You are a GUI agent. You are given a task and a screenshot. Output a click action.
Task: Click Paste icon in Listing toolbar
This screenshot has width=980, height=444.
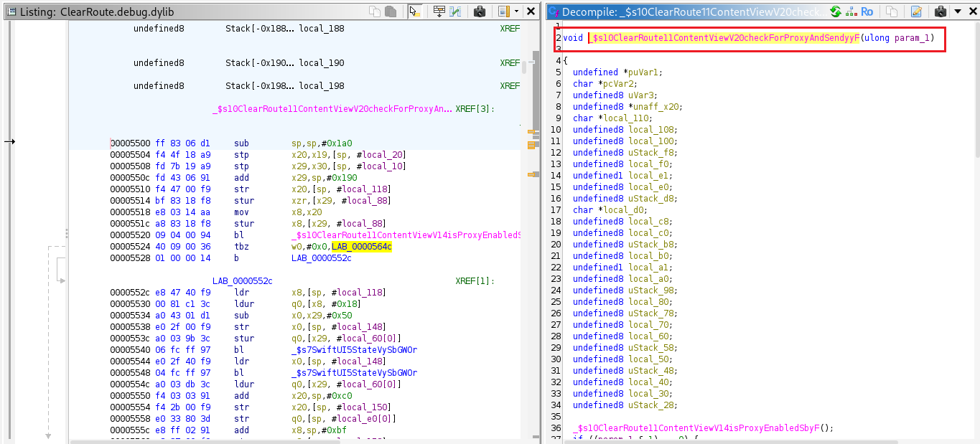[391, 11]
